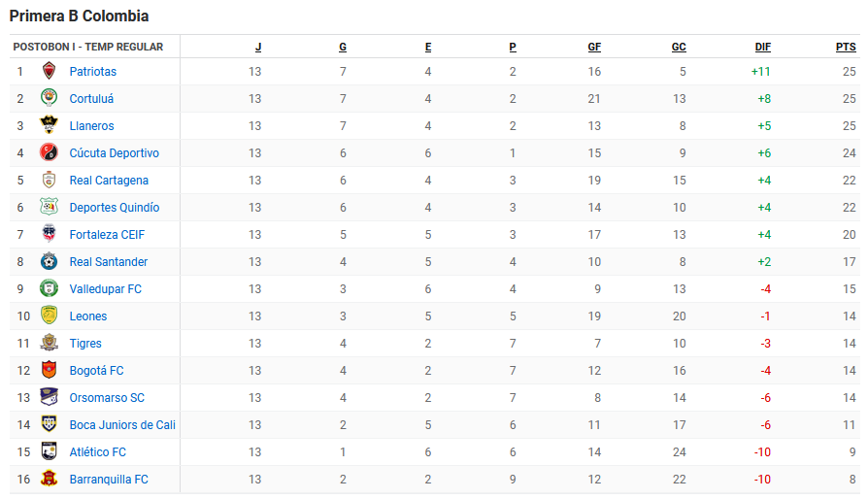This screenshot has height=499, width=868.
Task: Sort table by DIF column header
Action: pyautogui.click(x=762, y=47)
